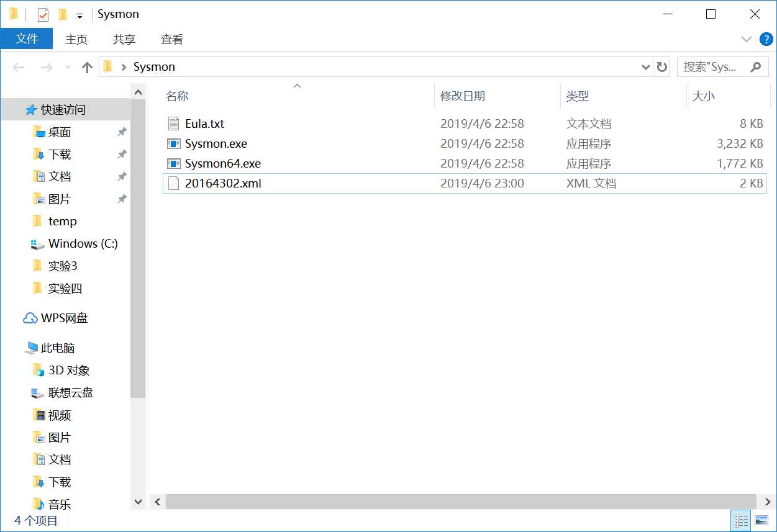
Task: Open the blue Help icon
Action: (x=767, y=39)
